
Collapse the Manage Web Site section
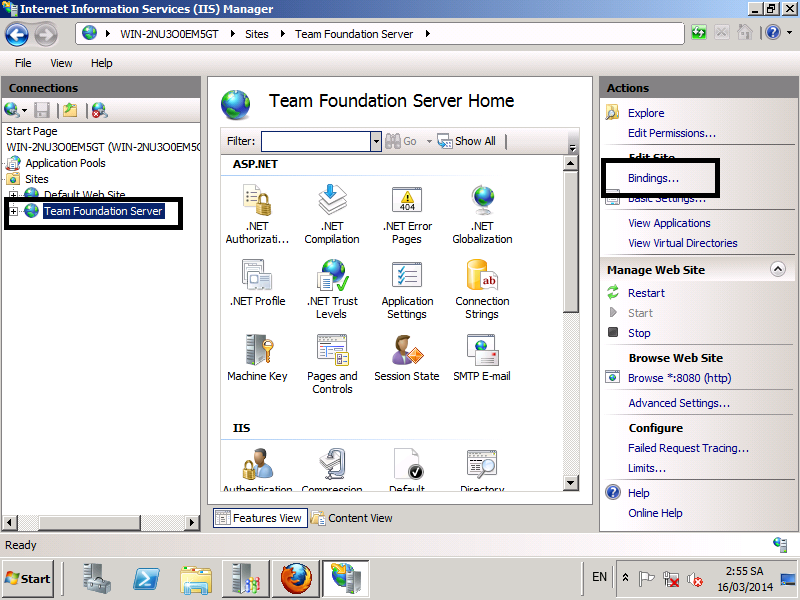778,269
